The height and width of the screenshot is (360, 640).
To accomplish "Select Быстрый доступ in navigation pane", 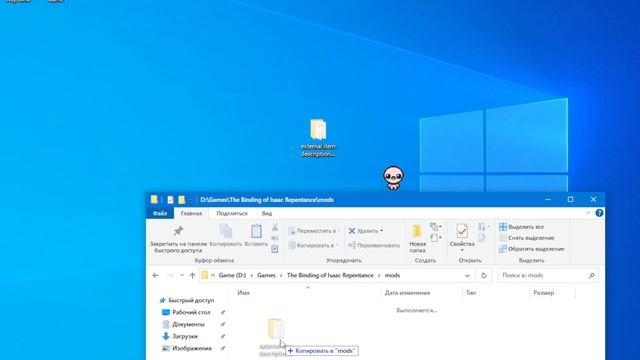I will (x=187, y=300).
